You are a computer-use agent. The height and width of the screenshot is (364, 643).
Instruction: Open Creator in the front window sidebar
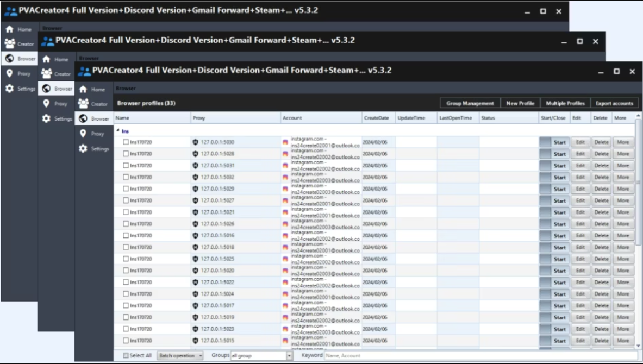point(94,104)
